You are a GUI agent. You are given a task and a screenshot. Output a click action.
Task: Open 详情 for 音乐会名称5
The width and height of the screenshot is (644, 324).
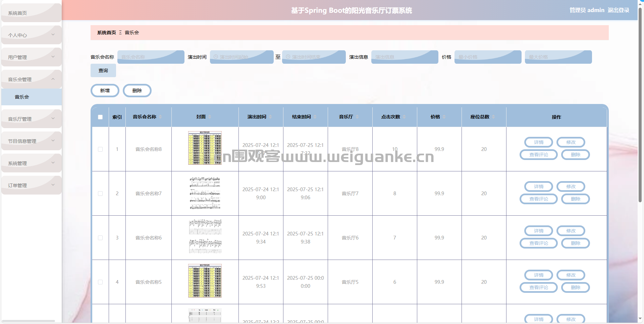tap(539, 275)
